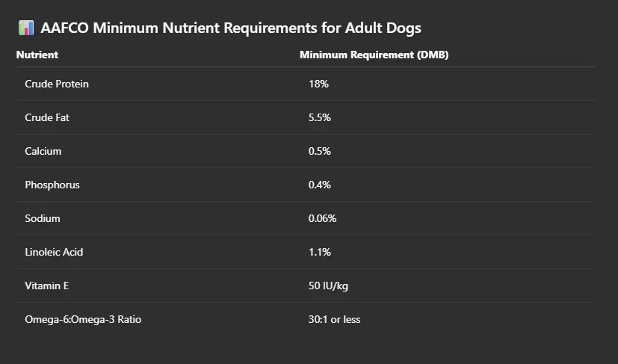This screenshot has height=364, width=618.
Task: Select the Omega-6:Omega-3 Ratio label
Action: [83, 319]
